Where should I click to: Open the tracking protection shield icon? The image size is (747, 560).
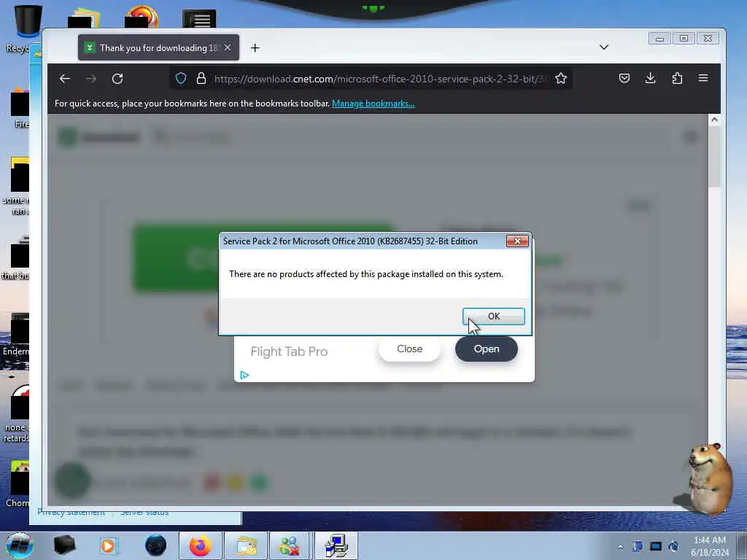pyautogui.click(x=181, y=78)
